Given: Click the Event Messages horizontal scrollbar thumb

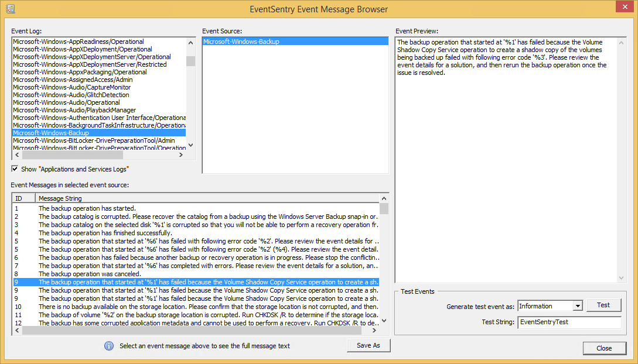Looking at the screenshot, I should click(x=192, y=331).
